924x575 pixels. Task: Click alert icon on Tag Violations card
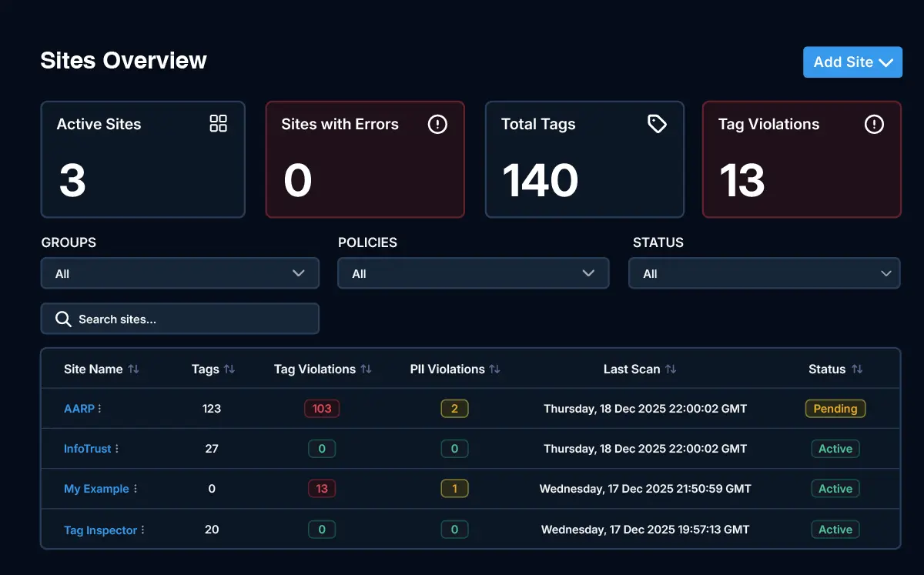[x=874, y=124]
